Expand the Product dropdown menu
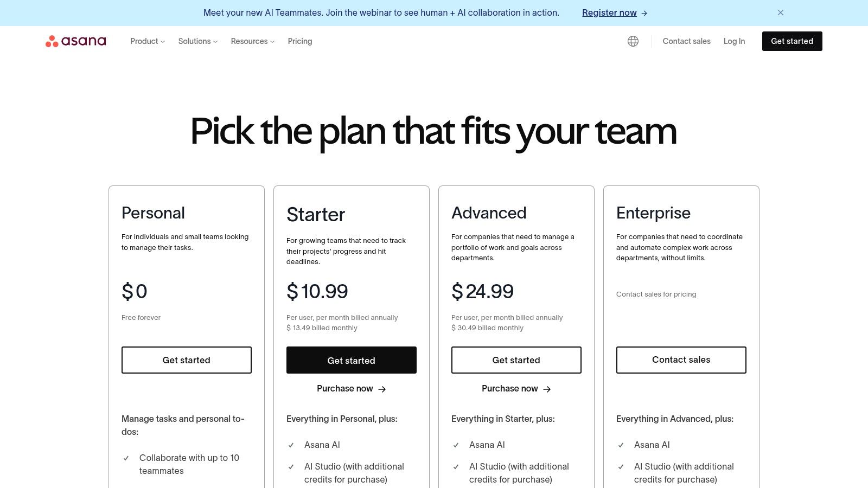Viewport: 868px width, 488px height. coord(147,41)
